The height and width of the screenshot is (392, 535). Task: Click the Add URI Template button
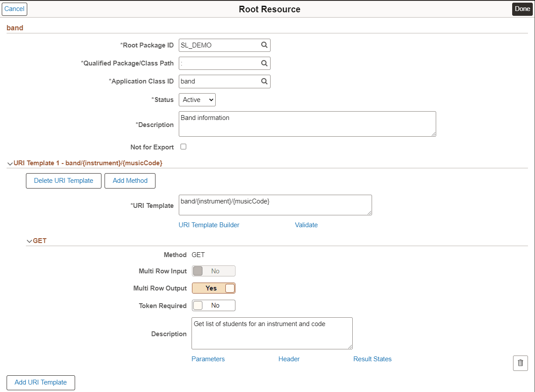[x=40, y=382]
